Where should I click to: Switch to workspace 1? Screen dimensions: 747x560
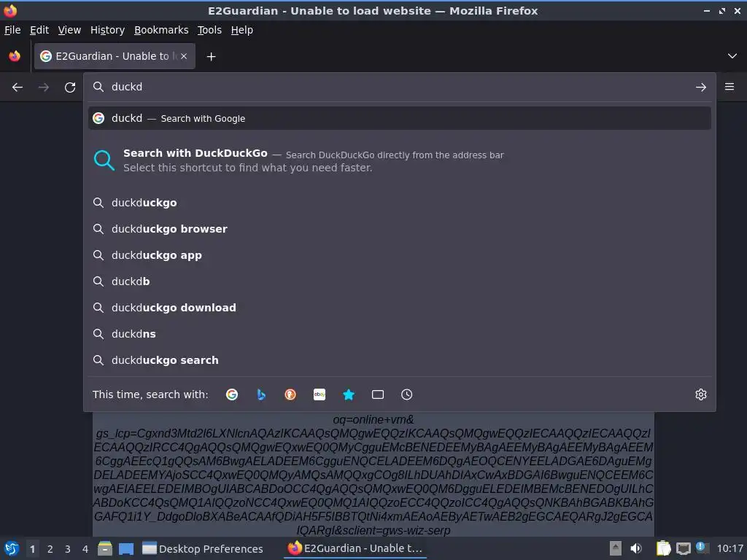click(32, 549)
